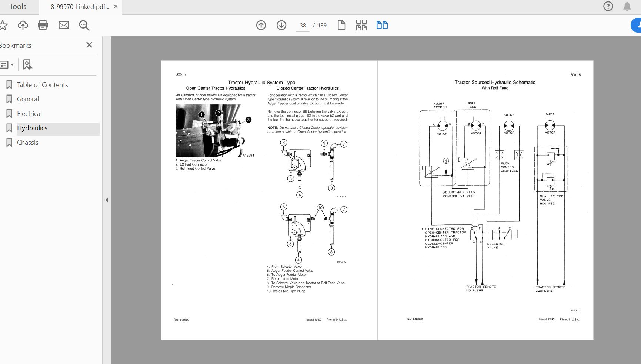Open notifications bell

(627, 7)
